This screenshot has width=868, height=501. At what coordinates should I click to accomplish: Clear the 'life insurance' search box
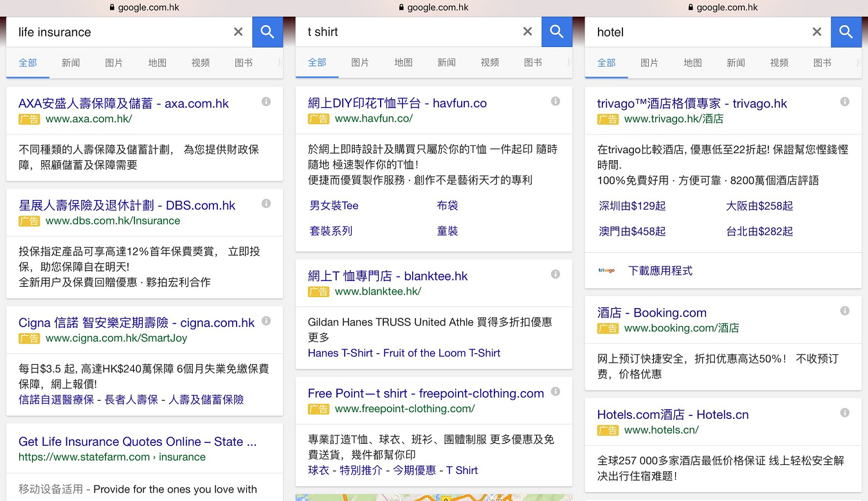pos(238,32)
